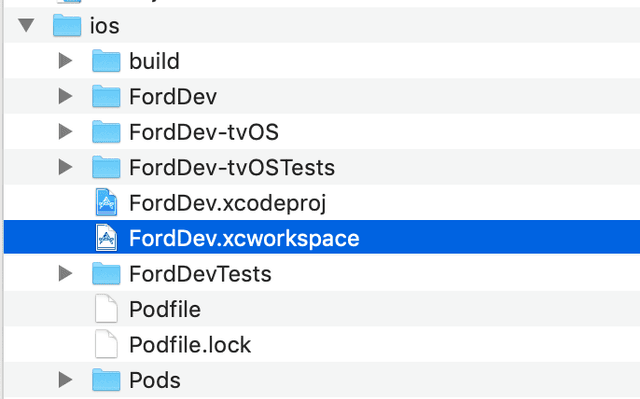Expand the FordDev-tvOS folder triangle
The height and width of the screenshot is (399, 640).
[65, 132]
